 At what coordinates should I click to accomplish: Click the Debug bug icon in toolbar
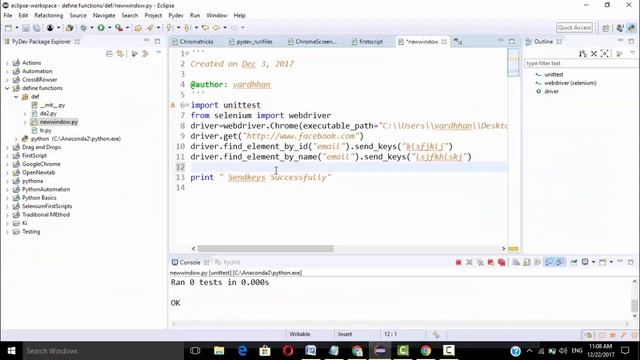[x=84, y=28]
